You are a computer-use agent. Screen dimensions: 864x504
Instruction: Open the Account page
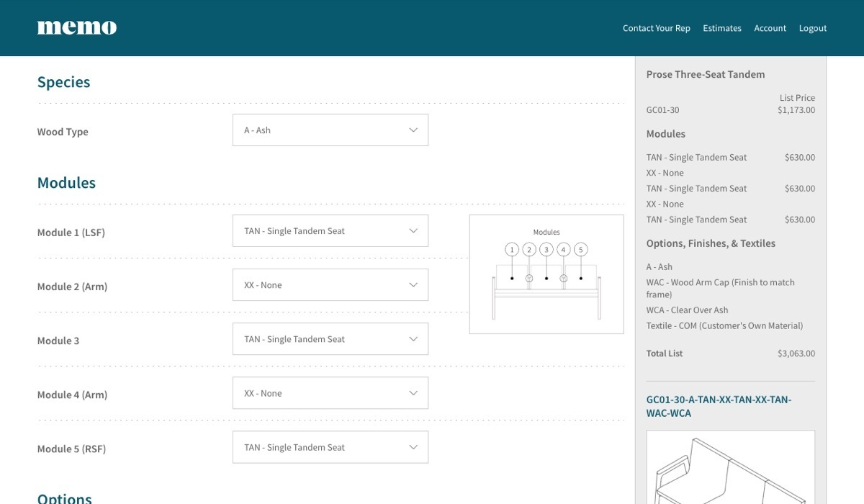pos(770,28)
